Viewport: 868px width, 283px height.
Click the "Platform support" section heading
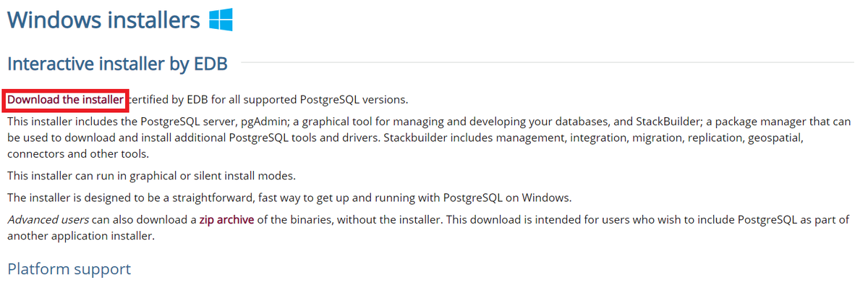point(69,269)
